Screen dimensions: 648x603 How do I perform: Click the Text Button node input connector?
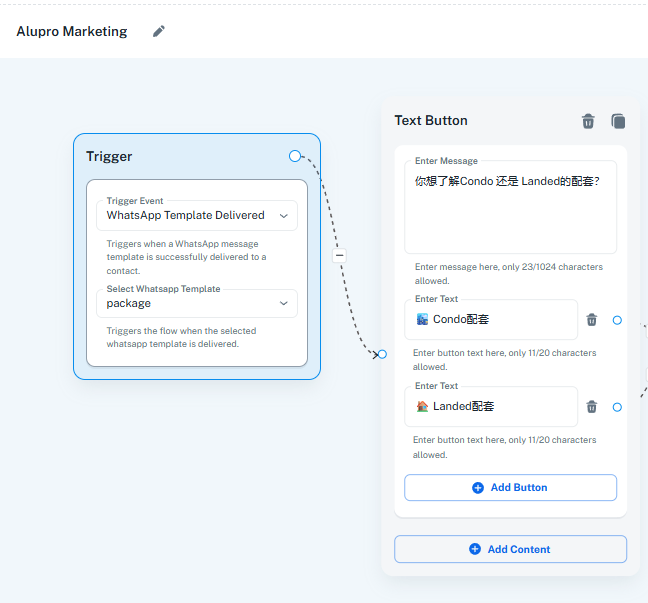[382, 354]
